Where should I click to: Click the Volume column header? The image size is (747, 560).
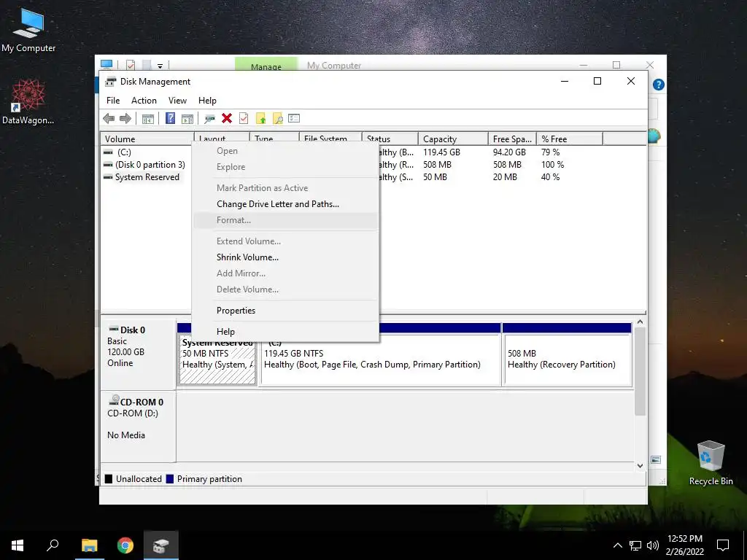pos(147,139)
